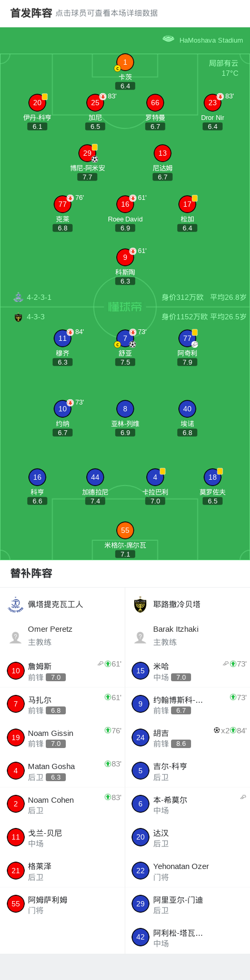The height and width of the screenshot is (980, 250).
Task: Open 耶路撒冷贝塔 team crest
Action: click(x=140, y=604)
